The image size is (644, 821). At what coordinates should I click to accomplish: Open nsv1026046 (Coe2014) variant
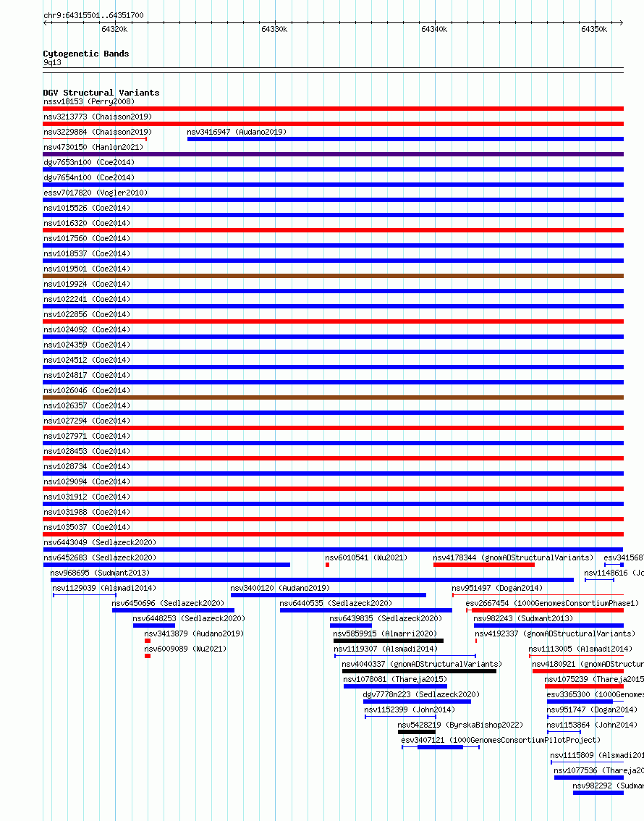[x=87, y=390]
